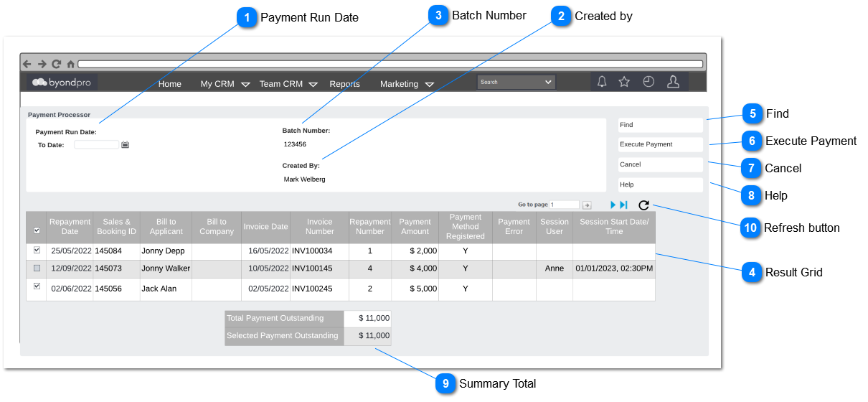The width and height of the screenshot is (868, 402).
Task: Sort by Invoice Date column header
Action: [x=265, y=227]
